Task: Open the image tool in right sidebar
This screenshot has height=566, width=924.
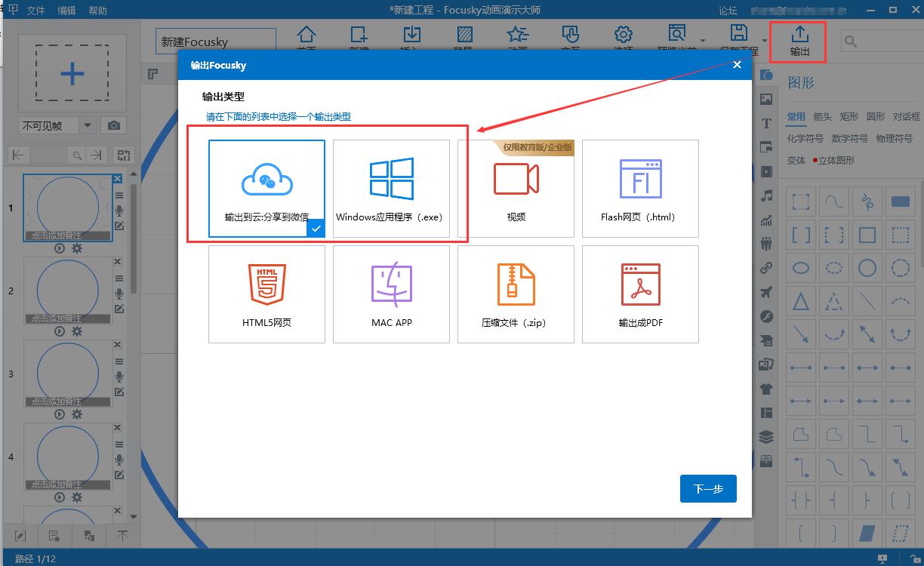Action: click(x=766, y=100)
